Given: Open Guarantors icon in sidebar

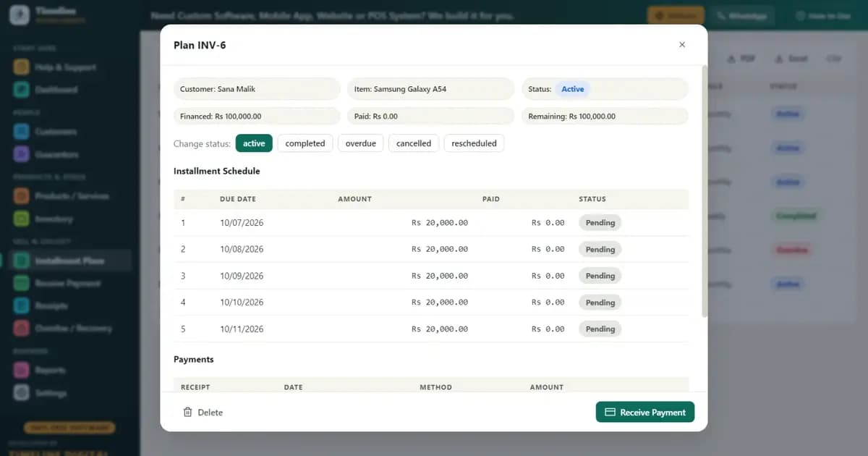Looking at the screenshot, I should click(x=22, y=154).
